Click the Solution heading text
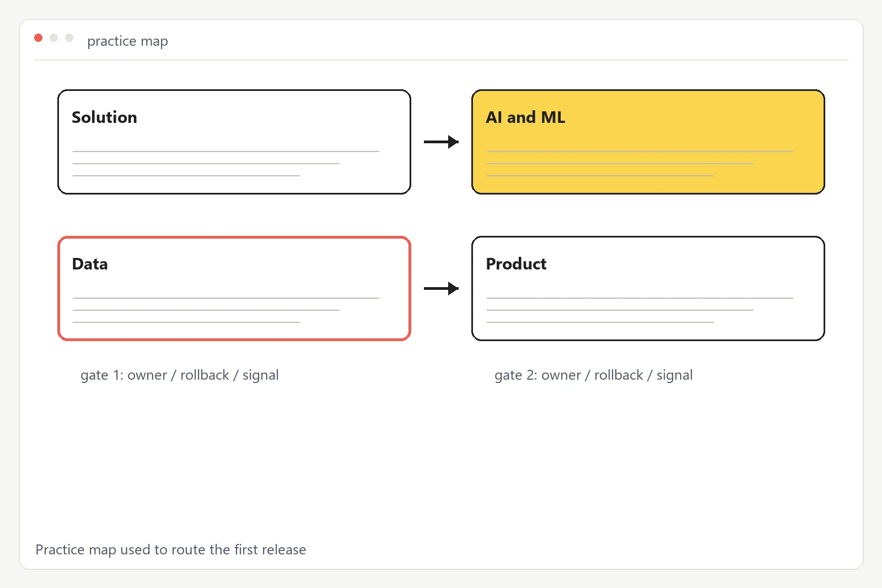 (x=104, y=117)
